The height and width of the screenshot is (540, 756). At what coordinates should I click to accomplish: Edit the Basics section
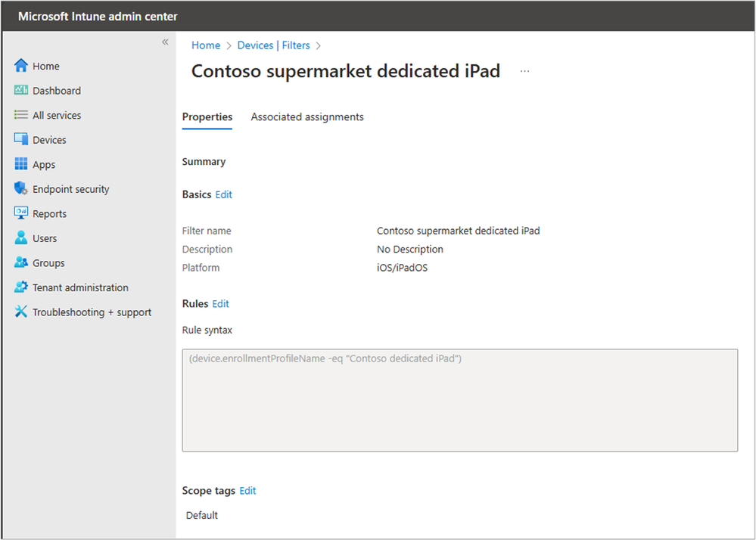coord(224,195)
